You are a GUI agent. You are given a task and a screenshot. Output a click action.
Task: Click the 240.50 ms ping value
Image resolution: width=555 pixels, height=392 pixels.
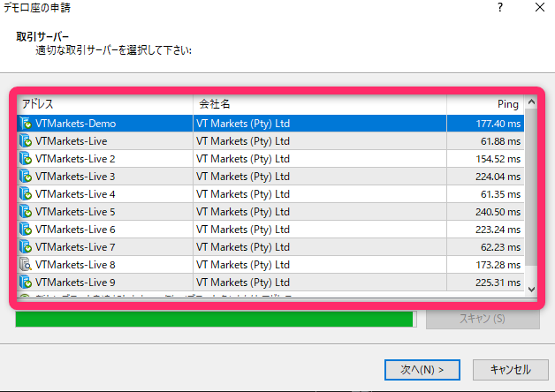[498, 212]
